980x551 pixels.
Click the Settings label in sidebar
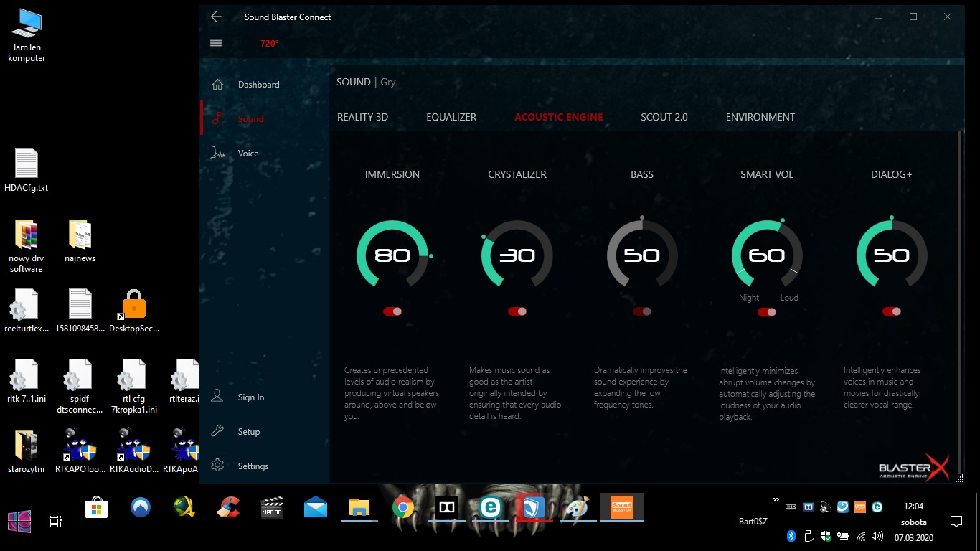tap(253, 466)
